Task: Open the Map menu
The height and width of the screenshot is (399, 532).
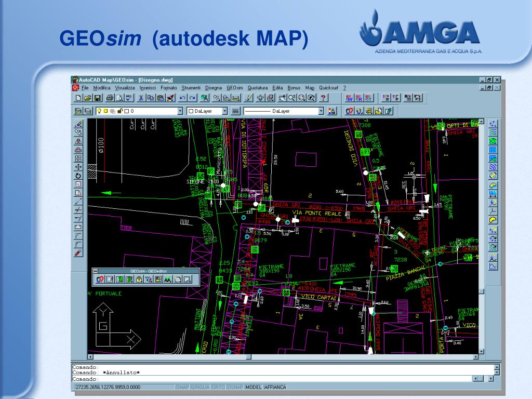Action: pyautogui.click(x=310, y=88)
